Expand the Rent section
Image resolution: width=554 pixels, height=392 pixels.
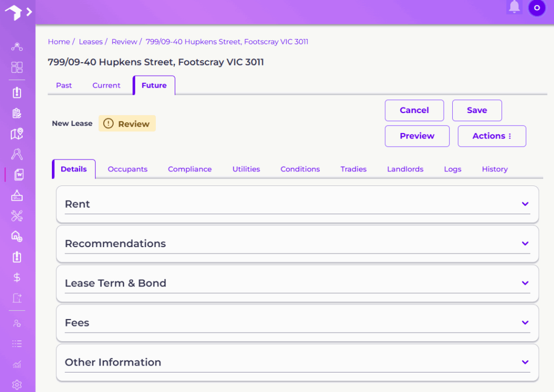coord(524,204)
